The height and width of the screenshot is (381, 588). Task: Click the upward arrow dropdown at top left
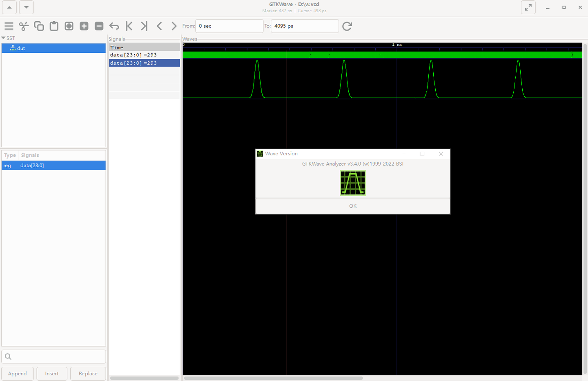(9, 7)
